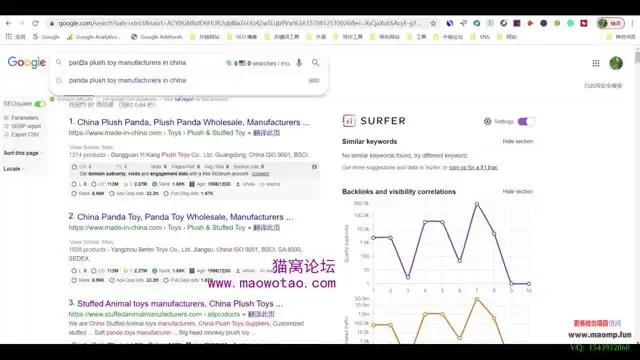This screenshot has width=640, height=360.
Task: Start voice search with microphone icon
Action: click(x=299, y=62)
